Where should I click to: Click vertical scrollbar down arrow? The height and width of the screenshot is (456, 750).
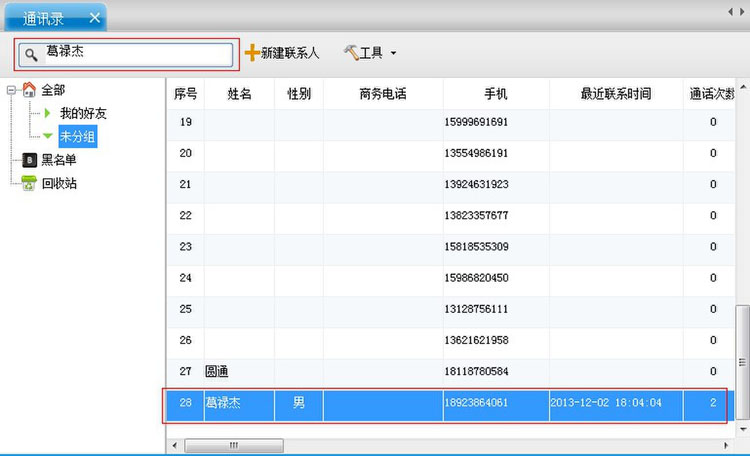coord(743,429)
